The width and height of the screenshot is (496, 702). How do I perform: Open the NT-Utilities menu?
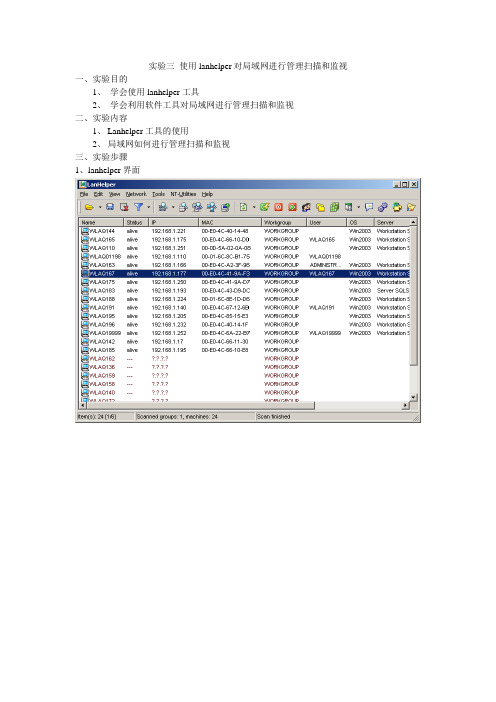(183, 194)
